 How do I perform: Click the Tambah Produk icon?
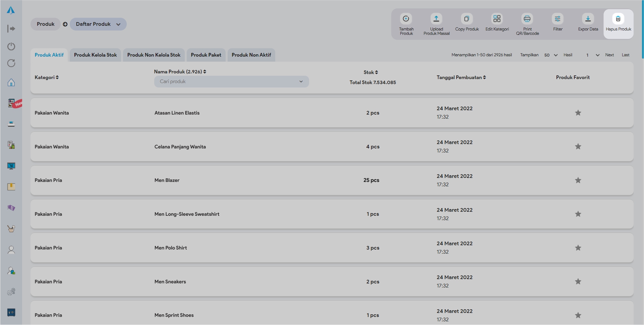(x=406, y=19)
